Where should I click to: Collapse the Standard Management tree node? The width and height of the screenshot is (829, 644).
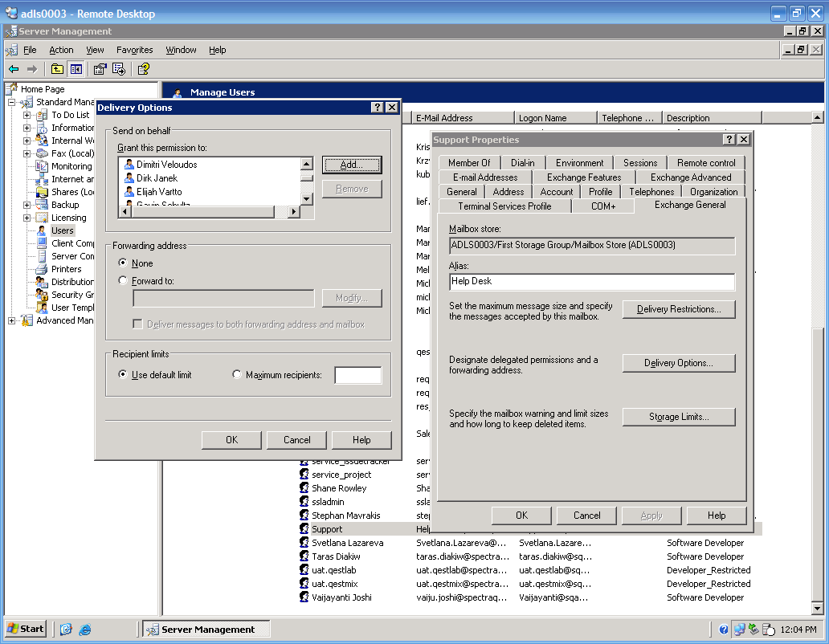coord(11,102)
